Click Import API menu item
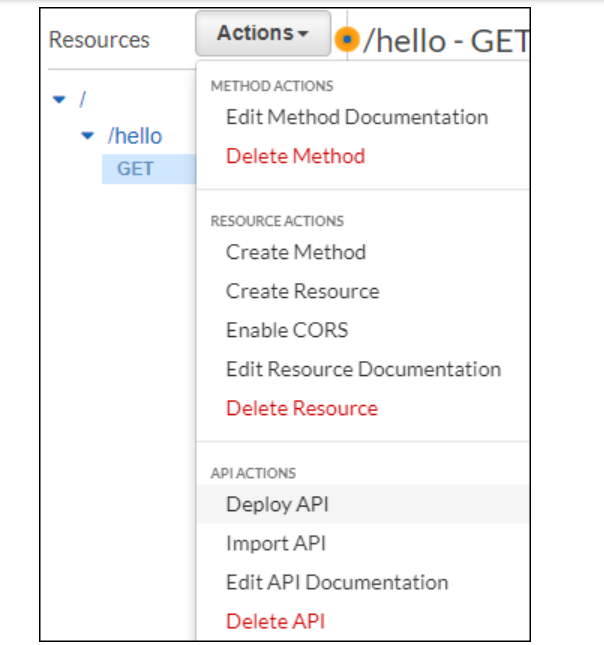Viewport: 604px width, 645px height. coord(275,544)
